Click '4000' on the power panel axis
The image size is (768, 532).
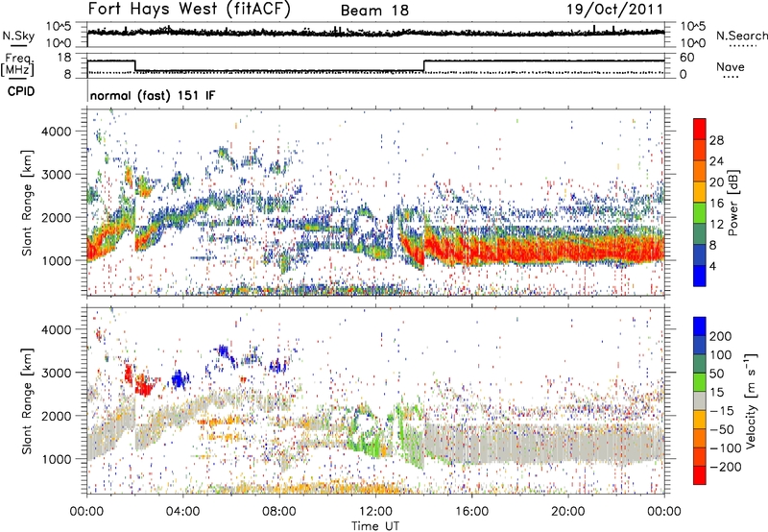[x=57, y=132]
